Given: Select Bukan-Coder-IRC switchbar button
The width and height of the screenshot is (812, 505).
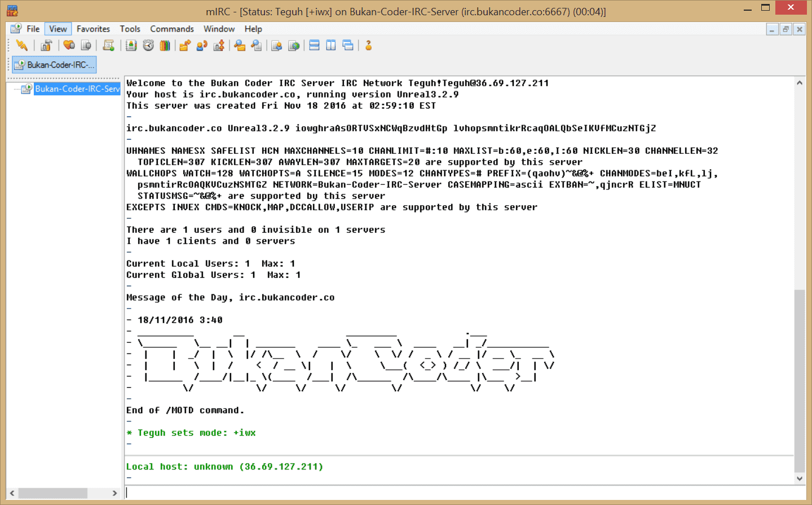Looking at the screenshot, I should tap(54, 65).
